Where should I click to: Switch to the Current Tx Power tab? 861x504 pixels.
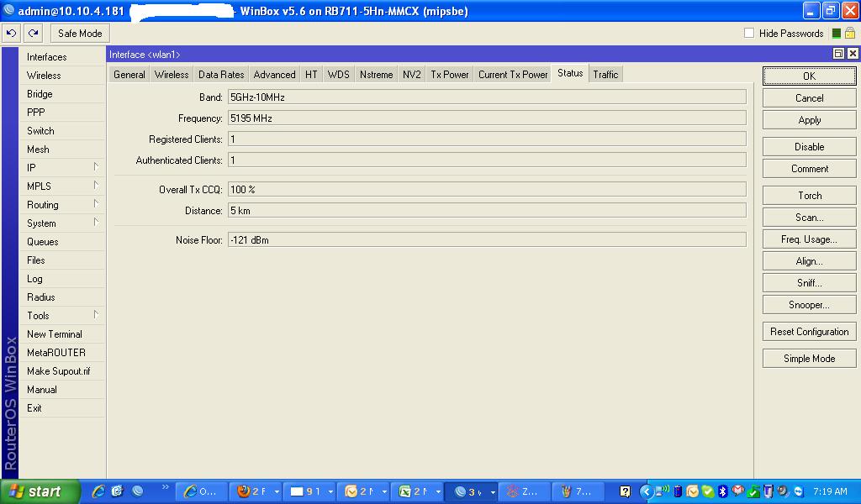pyautogui.click(x=513, y=75)
